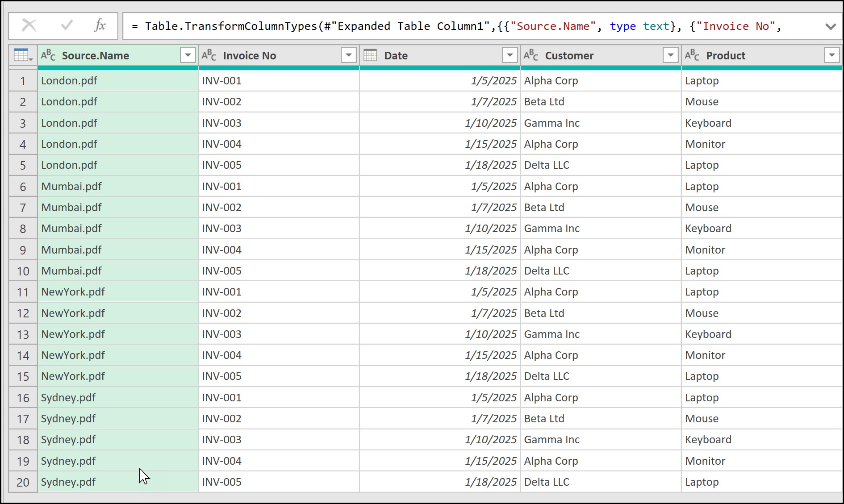
Task: Open the Source.Name filter dropdown
Action: 188,55
